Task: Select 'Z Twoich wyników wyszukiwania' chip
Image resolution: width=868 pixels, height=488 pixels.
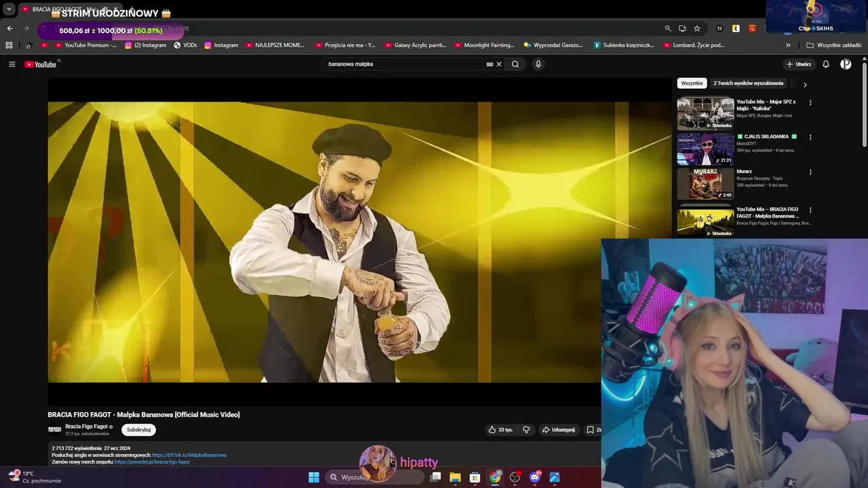Action: 748,83
